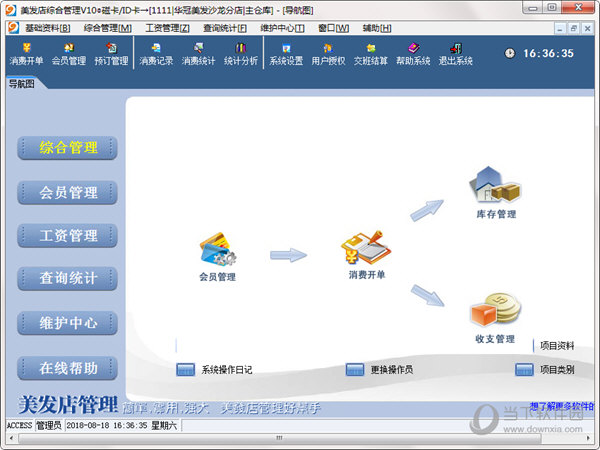The width and height of the screenshot is (600, 450).
Task: Minimize the inner 导航图 child window
Action: [560, 28]
